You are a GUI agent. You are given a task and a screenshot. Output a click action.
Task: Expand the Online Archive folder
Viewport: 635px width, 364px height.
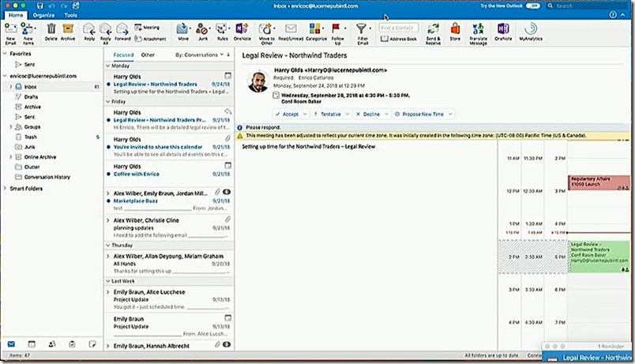pyautogui.click(x=11, y=156)
